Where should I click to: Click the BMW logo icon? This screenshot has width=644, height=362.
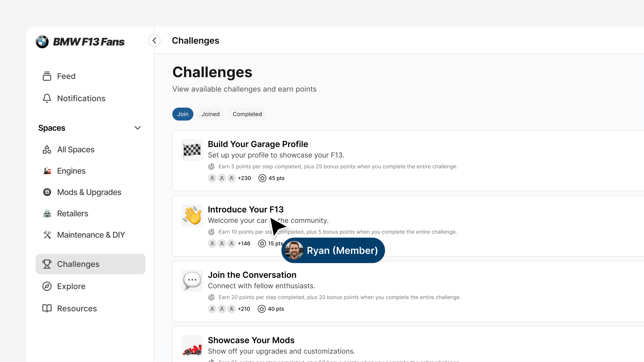[x=42, y=42]
